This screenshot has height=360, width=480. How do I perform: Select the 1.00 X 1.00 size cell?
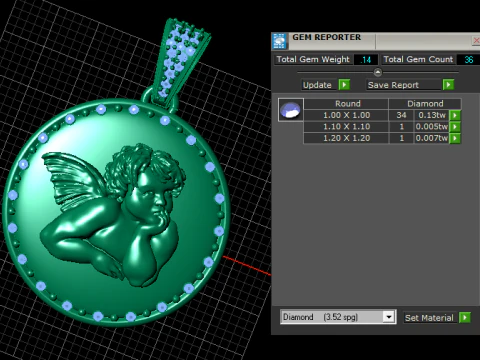tap(346, 115)
